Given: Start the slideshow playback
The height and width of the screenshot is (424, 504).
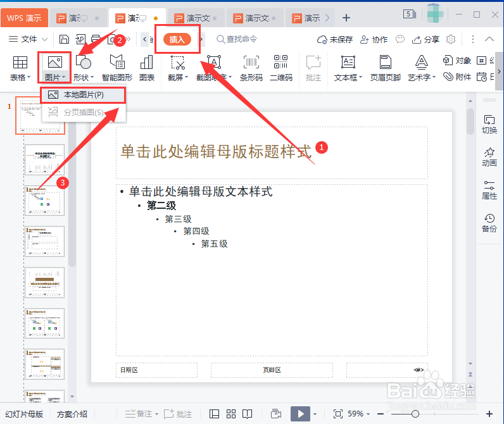Looking at the screenshot, I should click(x=300, y=414).
